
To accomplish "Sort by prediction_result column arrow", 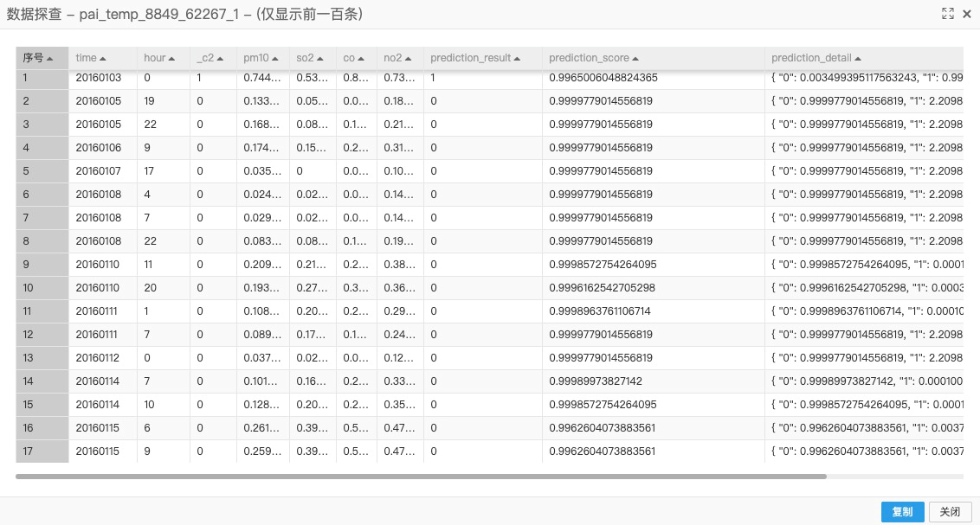I will tap(517, 59).
